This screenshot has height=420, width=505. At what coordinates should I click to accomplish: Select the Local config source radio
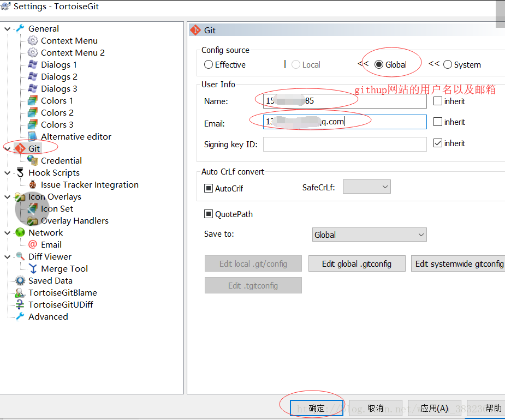pyautogui.click(x=296, y=65)
